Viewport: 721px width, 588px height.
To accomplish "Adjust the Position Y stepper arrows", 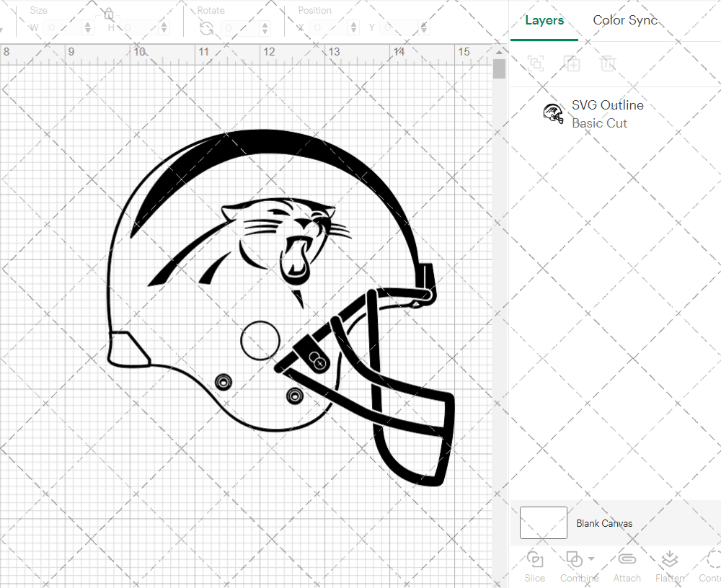I will [423, 27].
